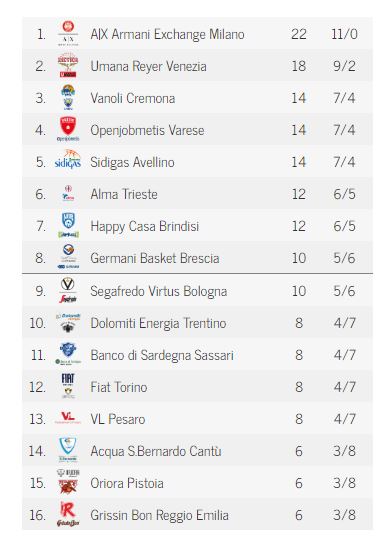Click the Alma Trieste logo

click(x=68, y=193)
